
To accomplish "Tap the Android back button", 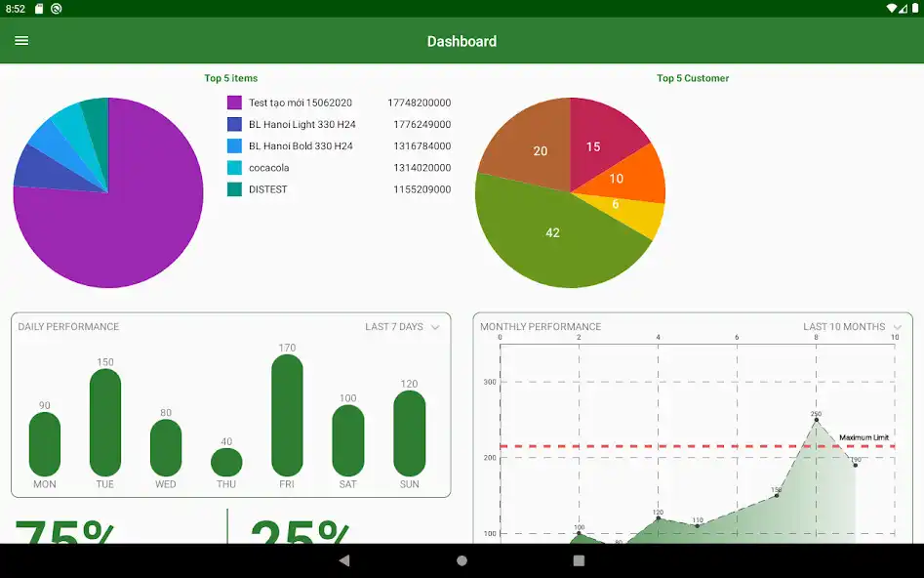I will pos(344,560).
